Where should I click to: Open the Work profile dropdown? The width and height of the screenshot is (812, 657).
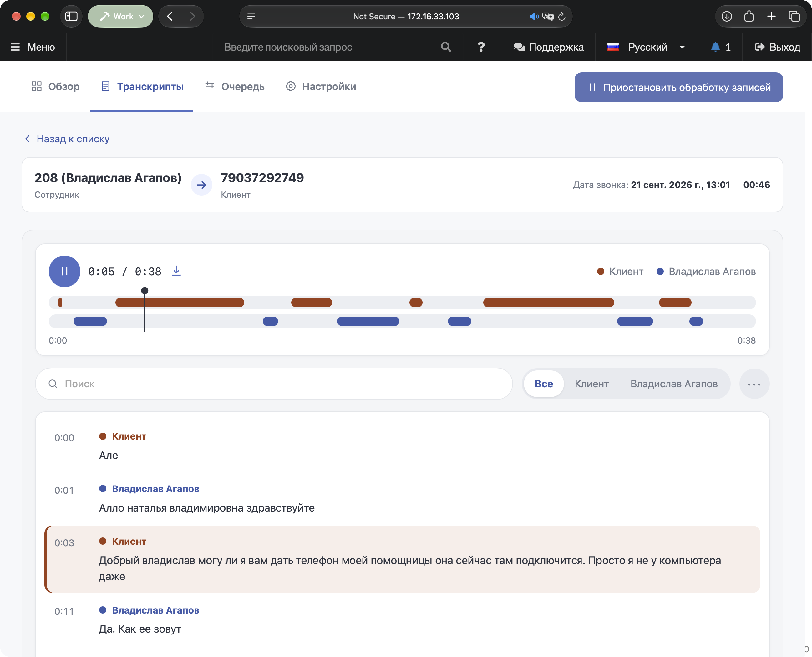(x=121, y=16)
